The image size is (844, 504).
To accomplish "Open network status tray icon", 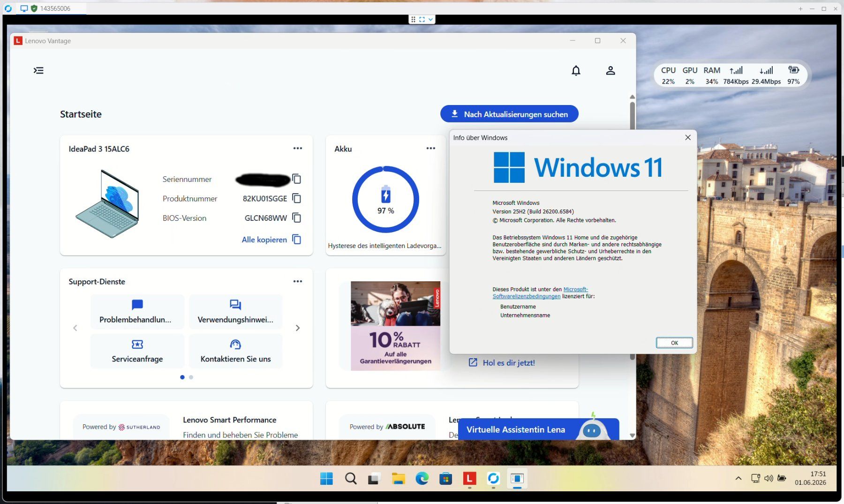I will pos(755,478).
